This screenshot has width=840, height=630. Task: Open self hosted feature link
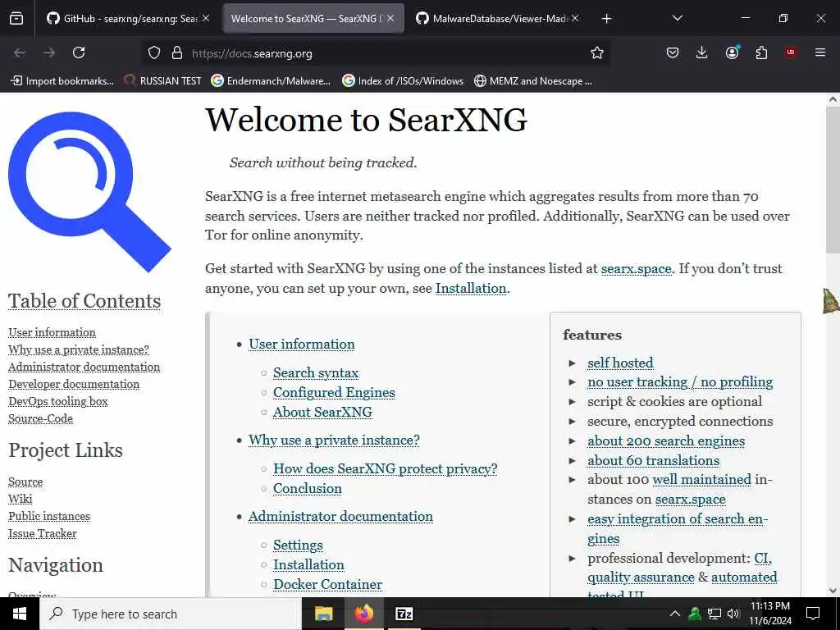click(620, 363)
